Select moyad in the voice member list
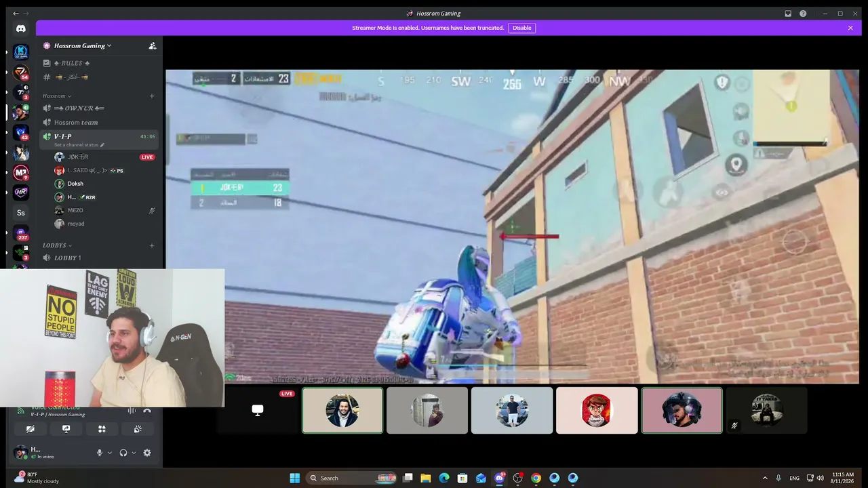Image resolution: width=868 pixels, height=488 pixels. click(105, 224)
